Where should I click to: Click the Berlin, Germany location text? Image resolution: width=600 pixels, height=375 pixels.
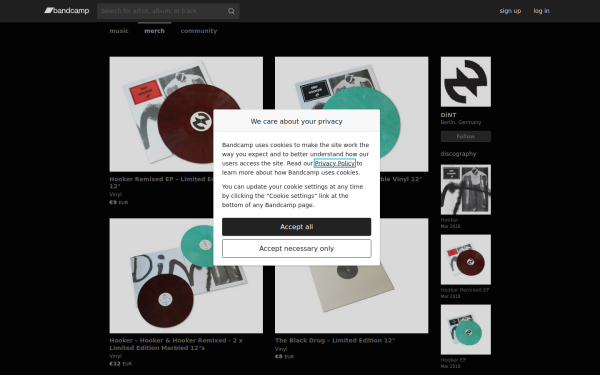point(461,122)
